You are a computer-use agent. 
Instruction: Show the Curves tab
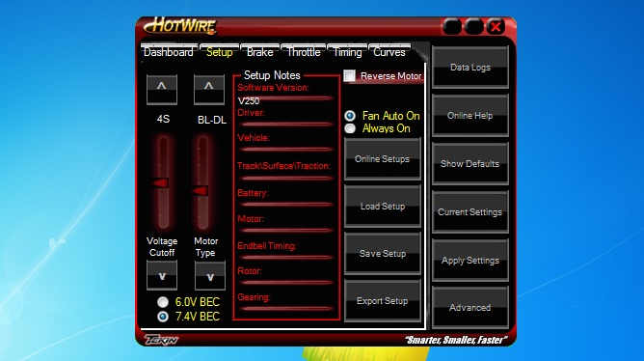pyautogui.click(x=389, y=52)
